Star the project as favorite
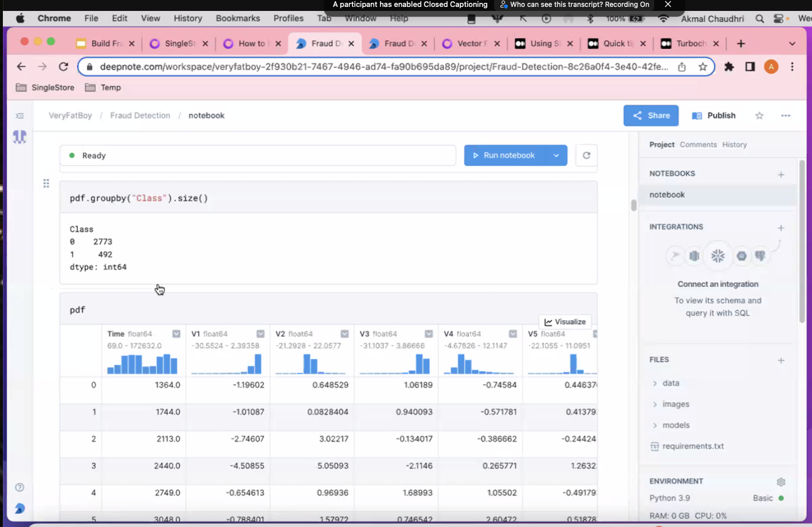The width and height of the screenshot is (812, 527). click(x=759, y=116)
